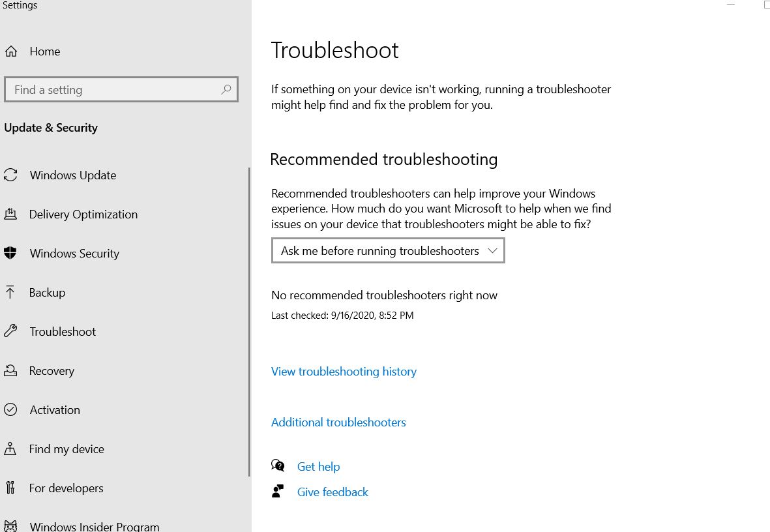Expand dropdown via its chevron arrow
The image size is (770, 532).
(492, 250)
